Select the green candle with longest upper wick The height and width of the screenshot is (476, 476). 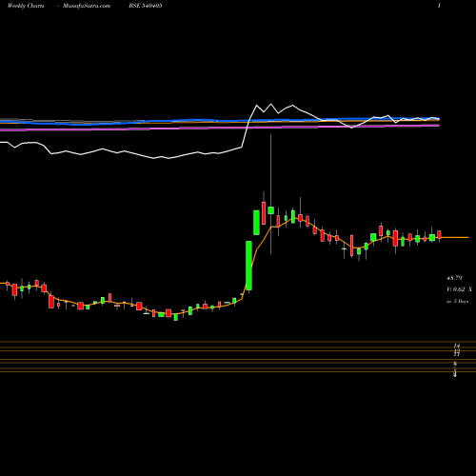click(270, 210)
